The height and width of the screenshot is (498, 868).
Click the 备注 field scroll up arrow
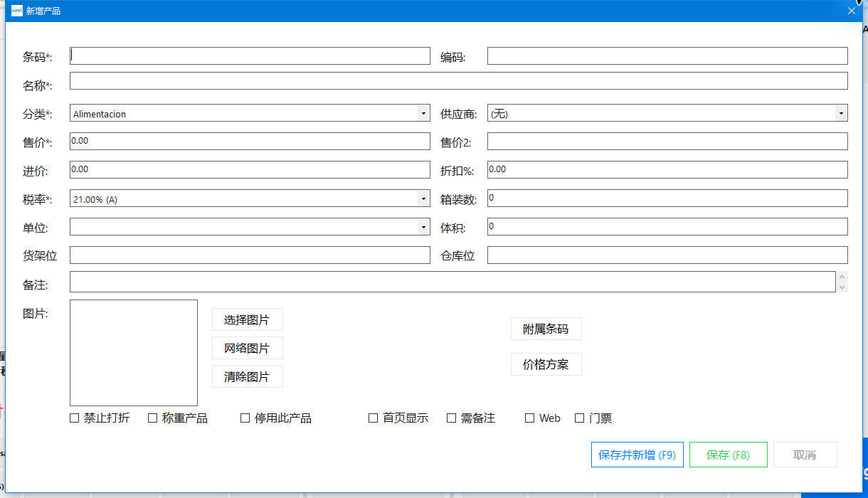pyautogui.click(x=842, y=277)
